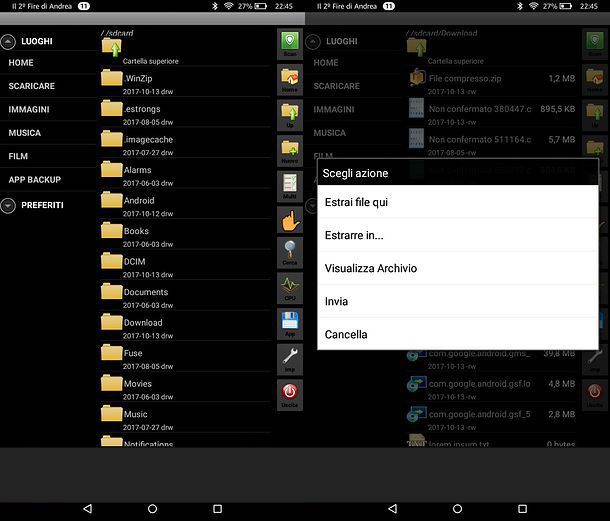Open the Movies folder
Screen dimensions: 610x521
pos(185,388)
